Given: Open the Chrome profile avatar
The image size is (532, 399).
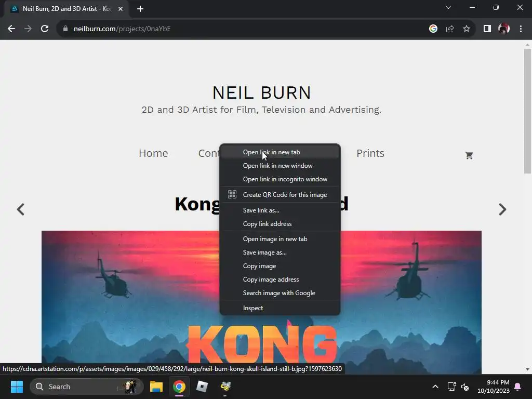Looking at the screenshot, I should [x=504, y=29].
